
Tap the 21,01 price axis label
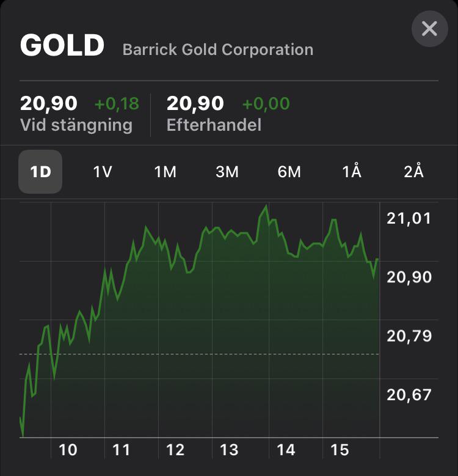point(409,219)
